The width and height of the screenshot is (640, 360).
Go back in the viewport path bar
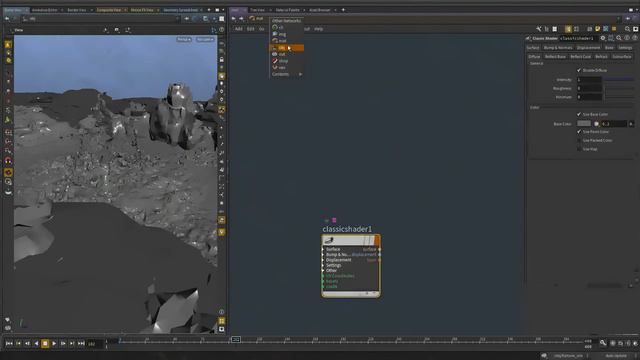pyautogui.click(x=7, y=19)
